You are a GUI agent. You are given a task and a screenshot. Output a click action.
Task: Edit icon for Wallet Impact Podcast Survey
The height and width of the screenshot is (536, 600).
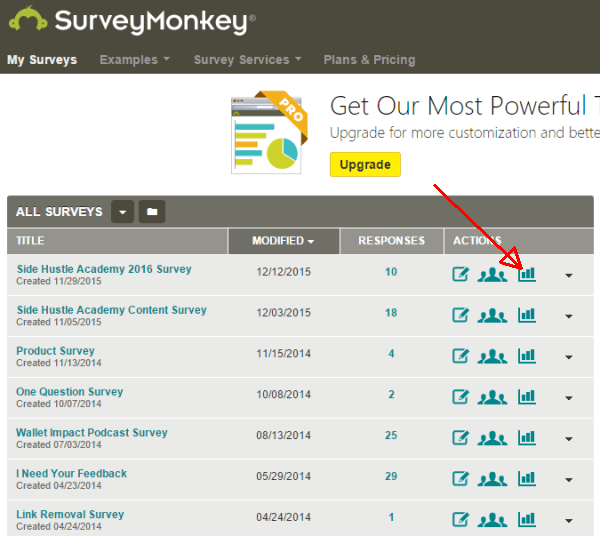[460, 438]
